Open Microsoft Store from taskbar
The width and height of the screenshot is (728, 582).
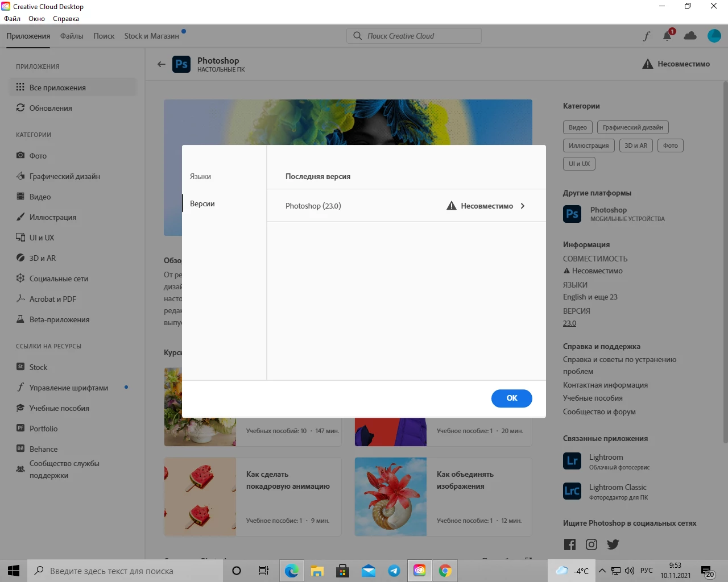342,571
